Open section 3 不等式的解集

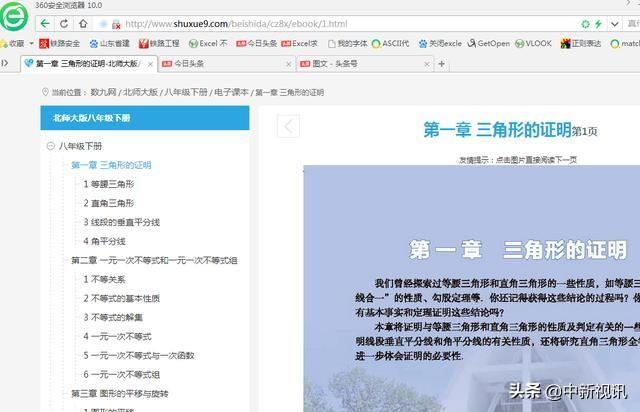pos(113,317)
